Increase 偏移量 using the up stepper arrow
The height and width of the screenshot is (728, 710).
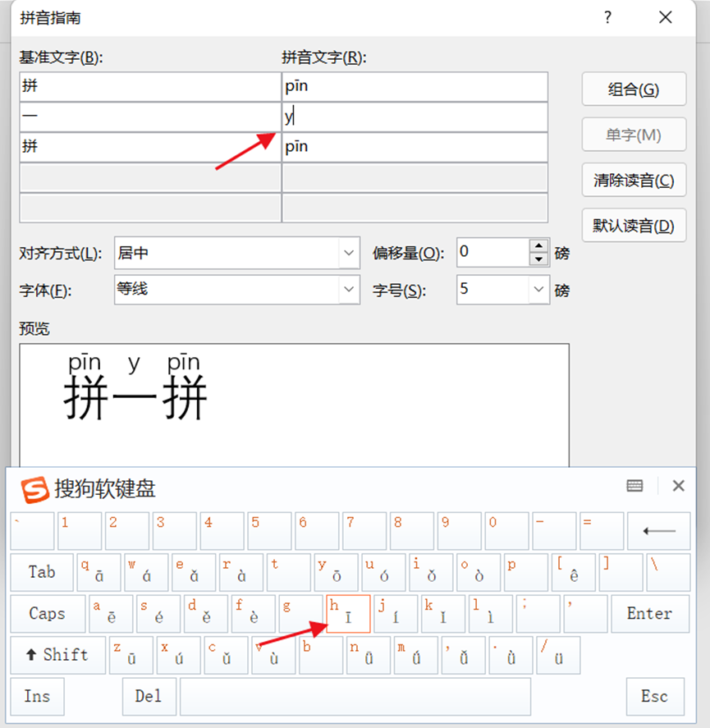point(539,247)
